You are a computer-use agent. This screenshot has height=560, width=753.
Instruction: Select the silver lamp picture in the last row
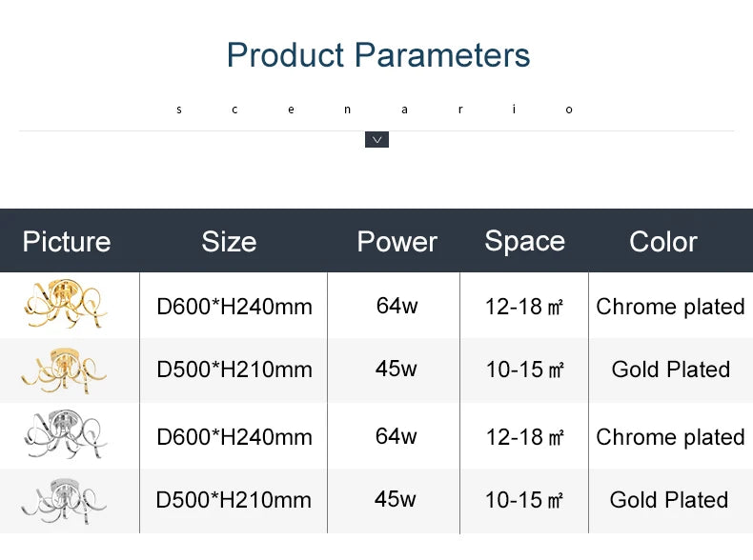[x=65, y=499]
